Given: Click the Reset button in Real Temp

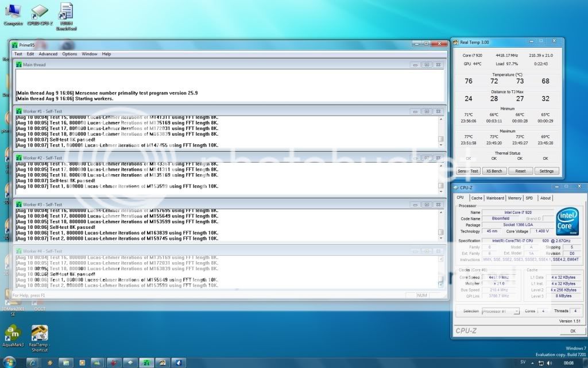Looking at the screenshot, I should pyautogui.click(x=520, y=171).
